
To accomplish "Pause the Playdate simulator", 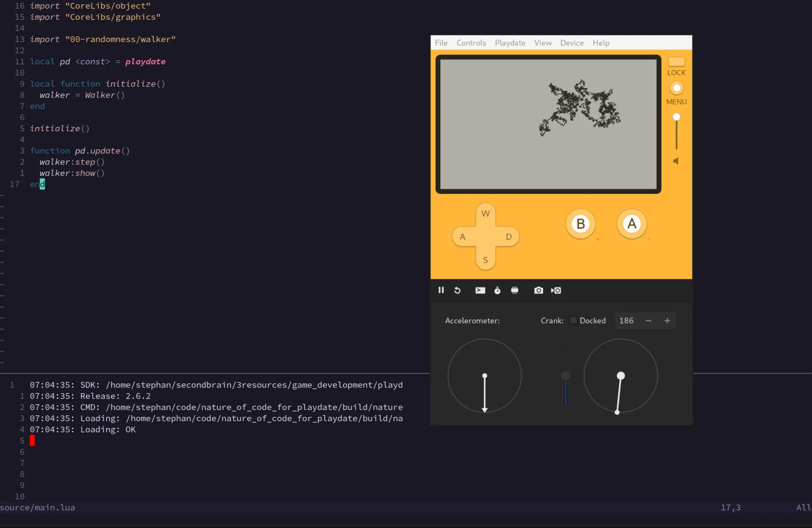I will 441,290.
